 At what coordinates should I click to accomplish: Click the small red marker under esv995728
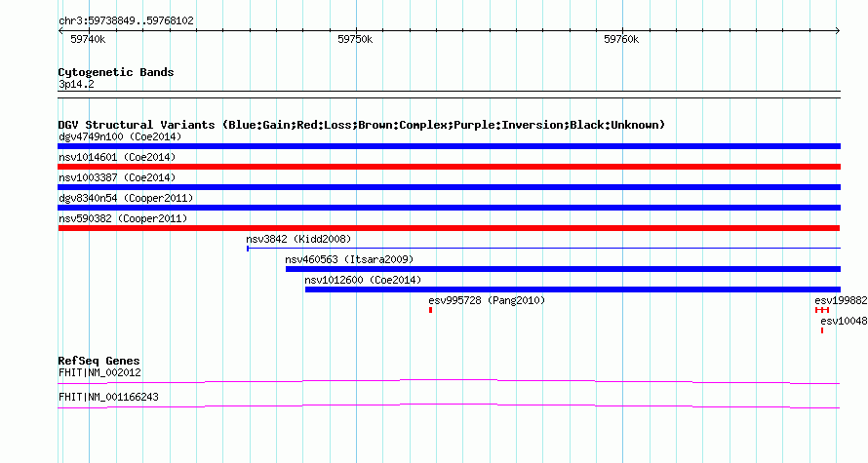[431, 310]
